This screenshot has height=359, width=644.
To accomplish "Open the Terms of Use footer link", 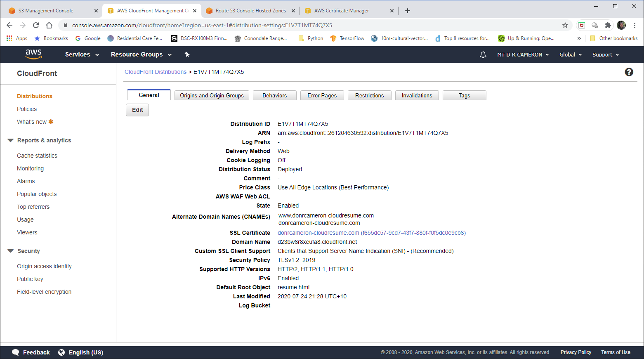I will 616,352.
